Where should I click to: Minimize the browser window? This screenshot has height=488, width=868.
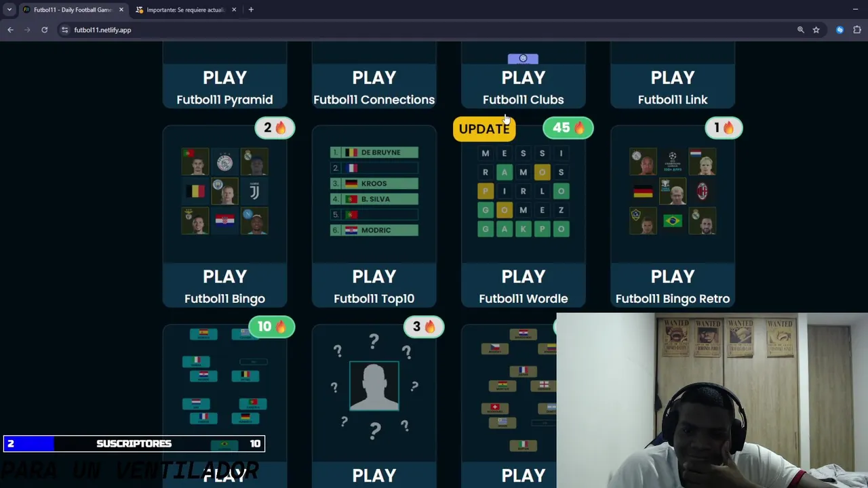coord(855,9)
